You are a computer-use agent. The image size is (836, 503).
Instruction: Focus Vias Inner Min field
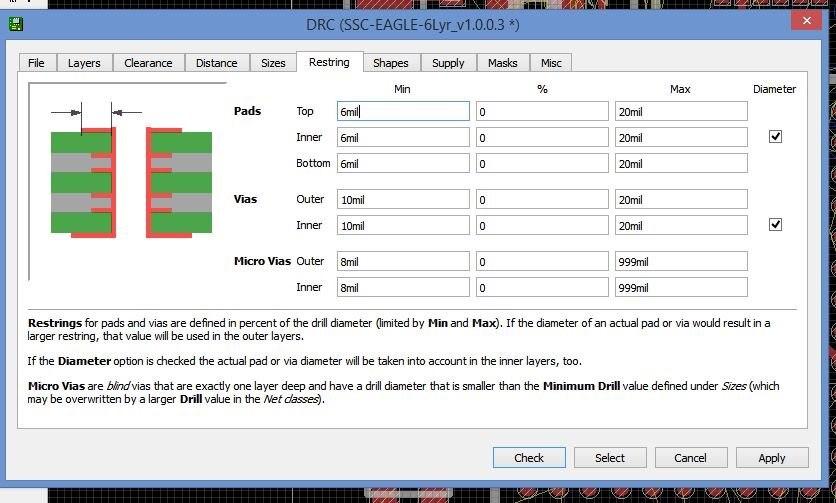pos(403,225)
